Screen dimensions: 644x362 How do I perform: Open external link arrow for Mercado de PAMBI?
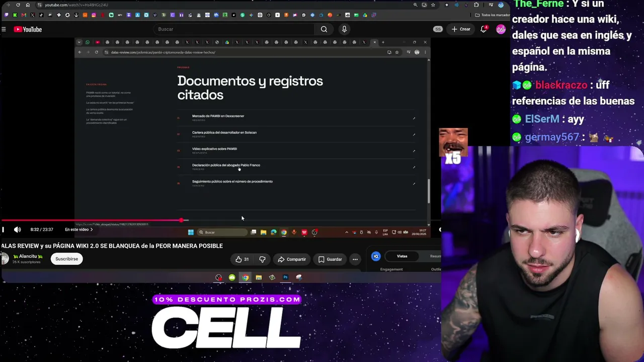click(414, 119)
